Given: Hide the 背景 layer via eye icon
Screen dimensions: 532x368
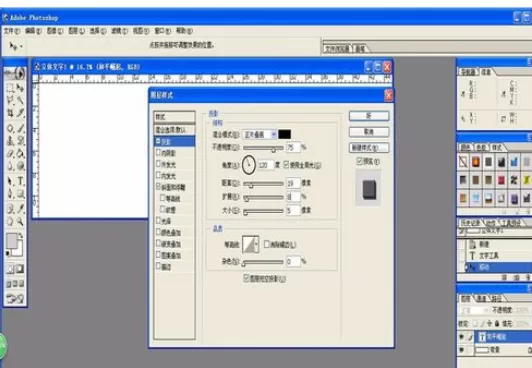Looking at the screenshot, I should [461, 350].
